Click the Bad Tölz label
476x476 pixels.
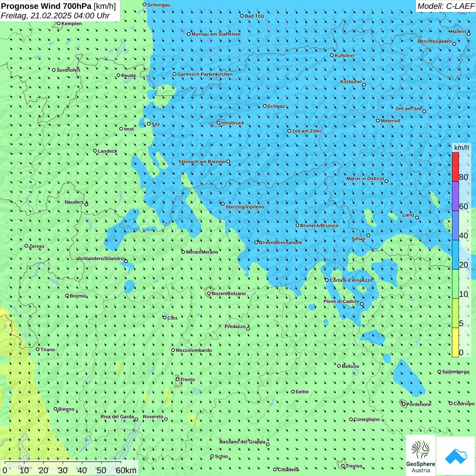click(x=254, y=16)
